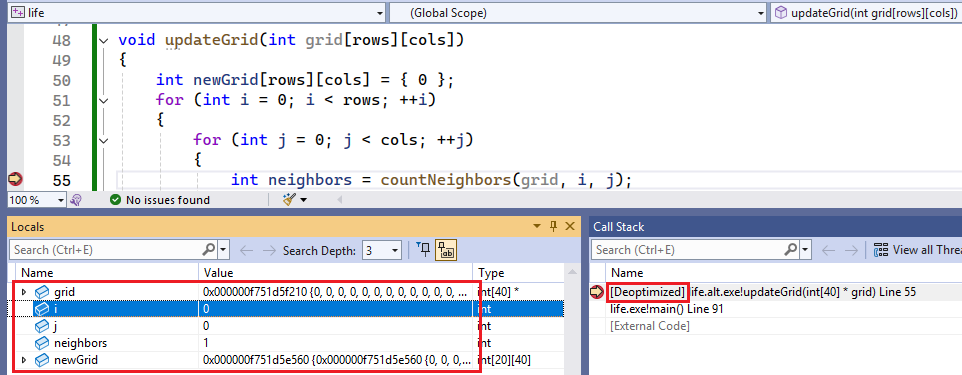The width and height of the screenshot is (962, 375).
Task: Expand the newGrid variable in Locals
Action: (x=24, y=360)
